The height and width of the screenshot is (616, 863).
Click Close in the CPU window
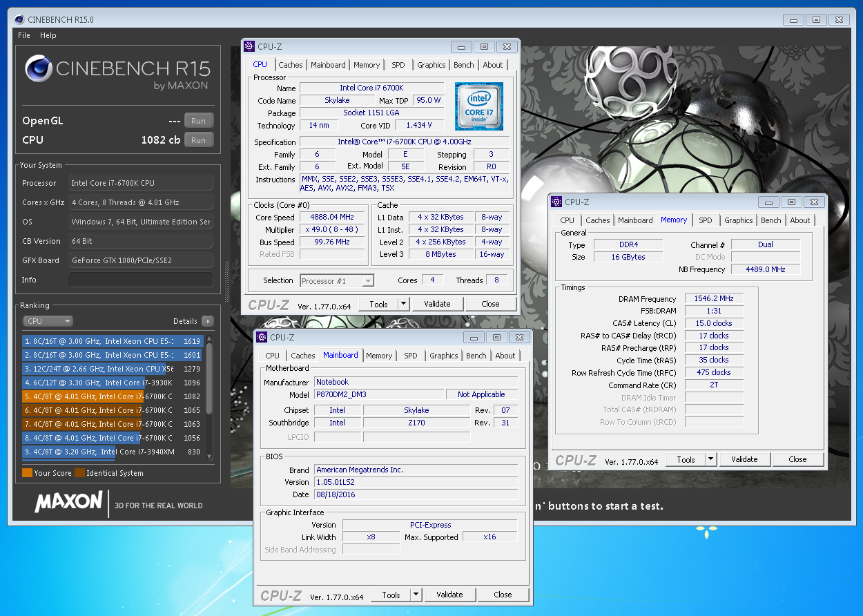491,304
